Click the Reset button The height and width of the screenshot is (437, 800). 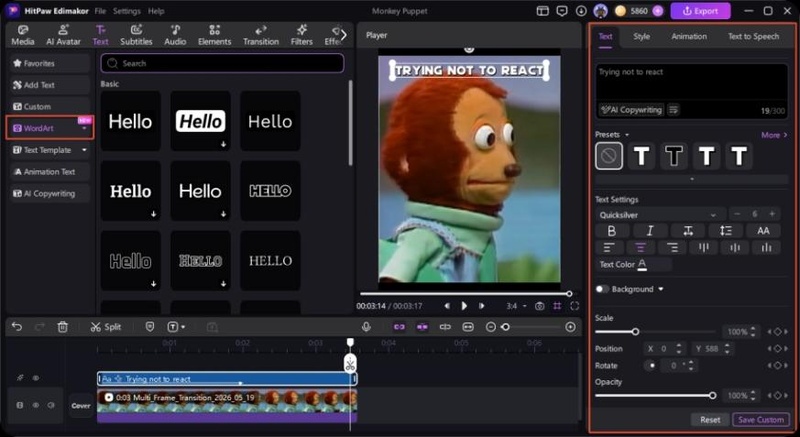pos(710,420)
